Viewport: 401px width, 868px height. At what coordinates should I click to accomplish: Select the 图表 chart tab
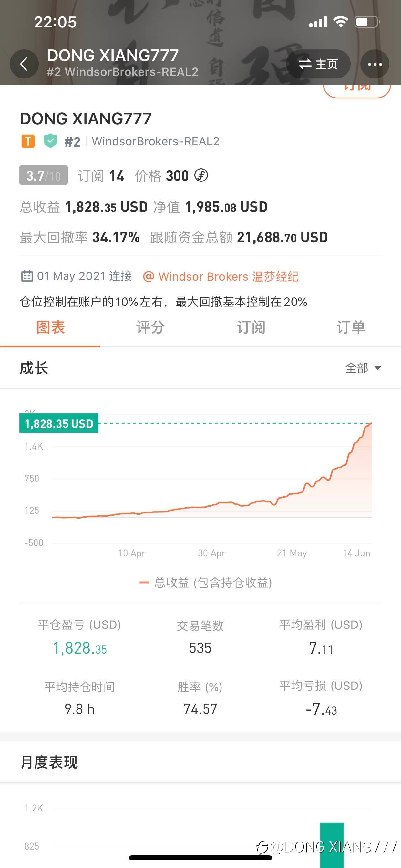(50, 327)
